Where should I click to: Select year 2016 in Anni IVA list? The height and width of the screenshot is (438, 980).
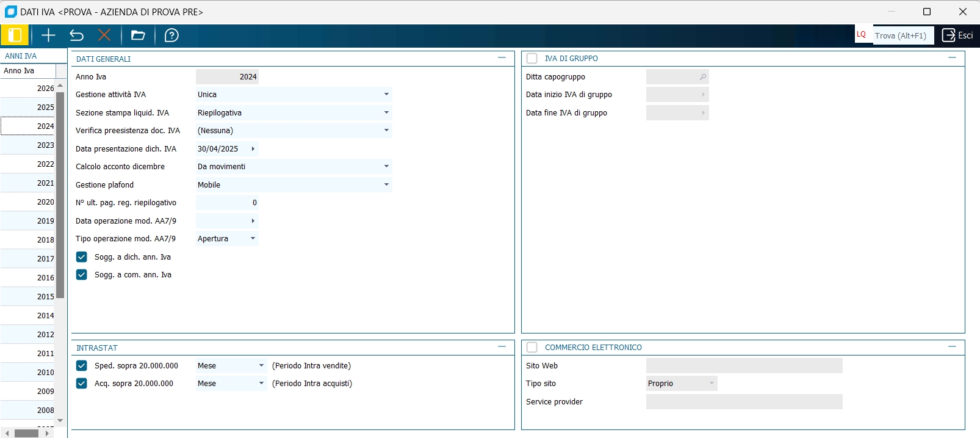coord(28,278)
